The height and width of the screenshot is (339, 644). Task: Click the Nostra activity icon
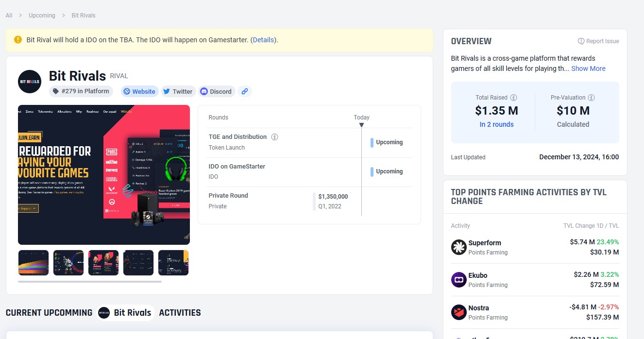click(x=458, y=312)
